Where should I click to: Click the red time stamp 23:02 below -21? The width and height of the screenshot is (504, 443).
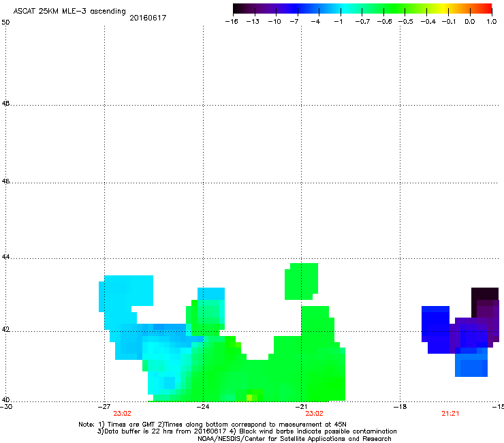(x=315, y=414)
